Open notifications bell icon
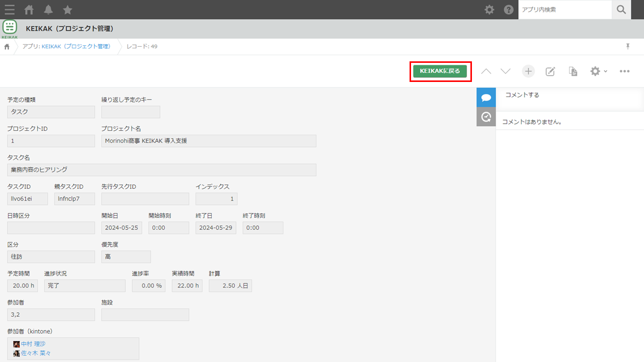Screen dimensions: 644x362 coord(48,10)
